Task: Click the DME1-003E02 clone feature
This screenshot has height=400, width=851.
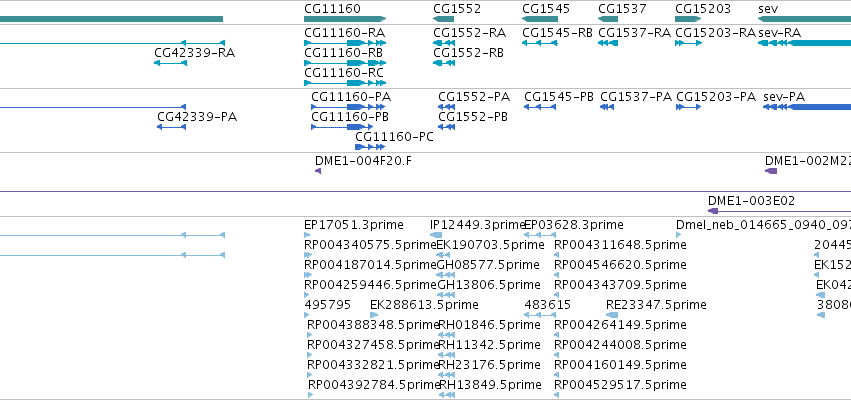Action: click(779, 211)
